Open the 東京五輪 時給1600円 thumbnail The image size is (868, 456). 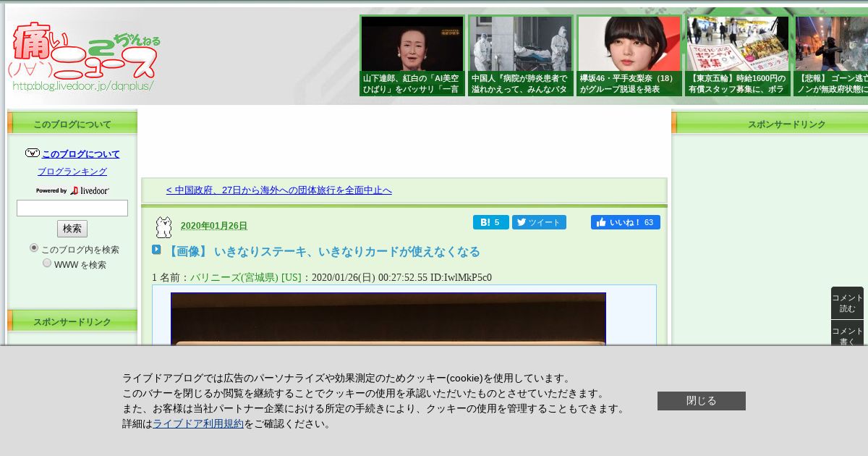tap(738, 56)
